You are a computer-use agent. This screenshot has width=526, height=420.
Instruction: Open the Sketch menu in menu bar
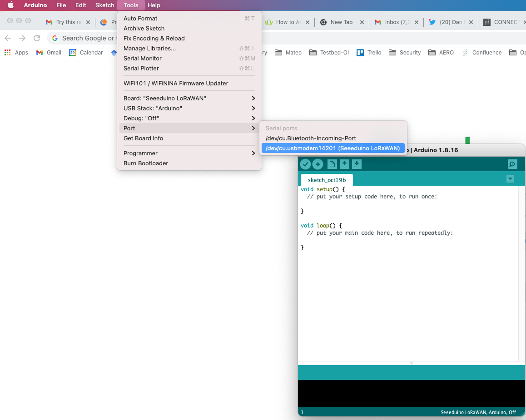(104, 5)
